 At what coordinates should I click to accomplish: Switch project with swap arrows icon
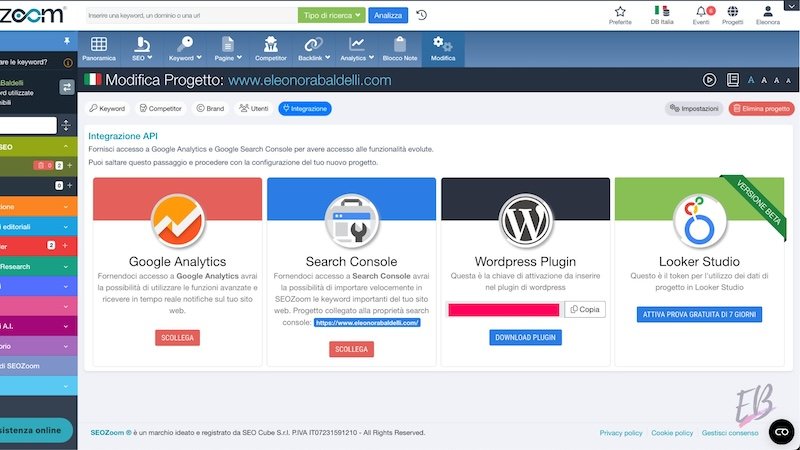pyautogui.click(x=67, y=87)
